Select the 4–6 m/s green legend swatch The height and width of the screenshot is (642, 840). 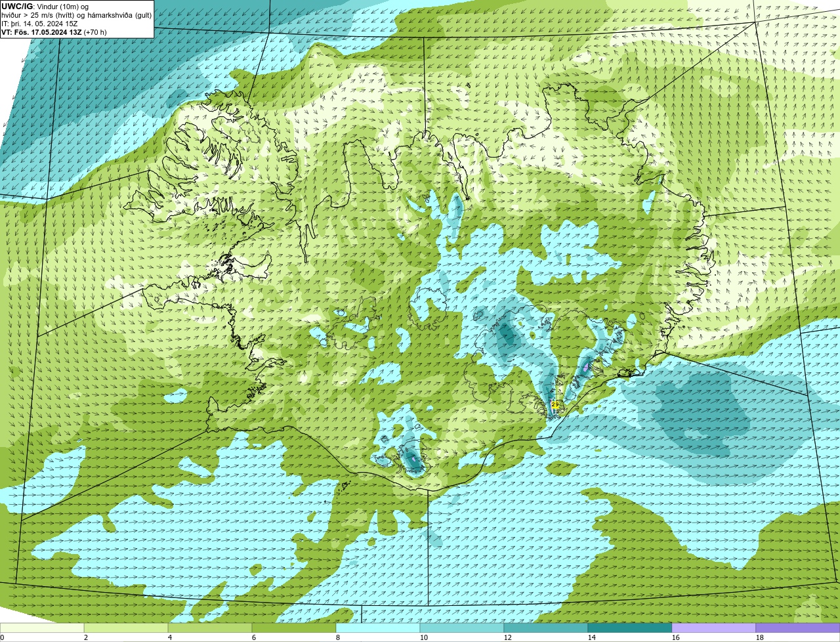(210, 628)
